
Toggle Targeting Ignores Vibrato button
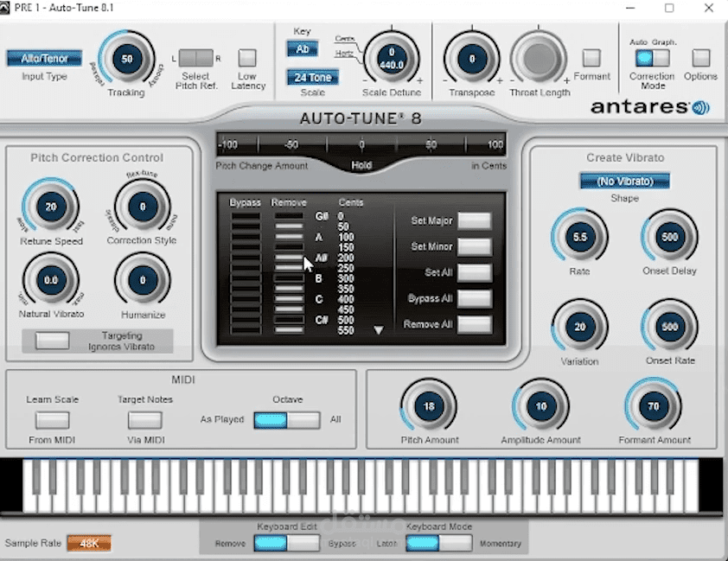pos(52,341)
